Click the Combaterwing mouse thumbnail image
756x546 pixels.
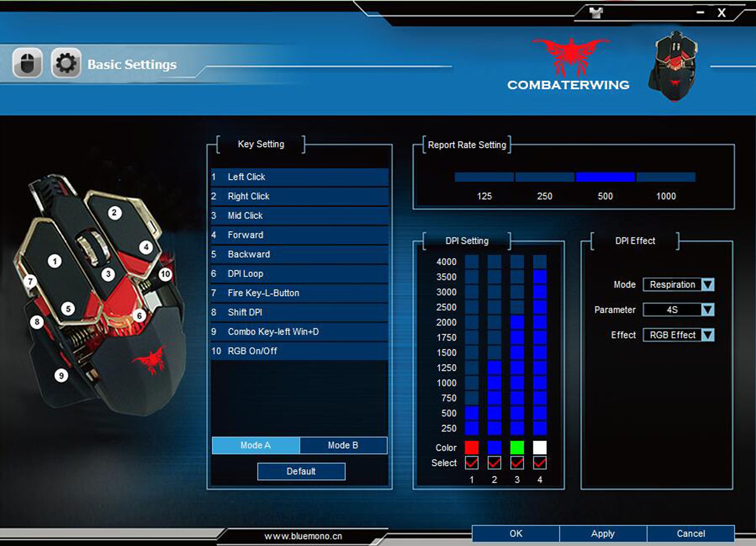coord(674,66)
